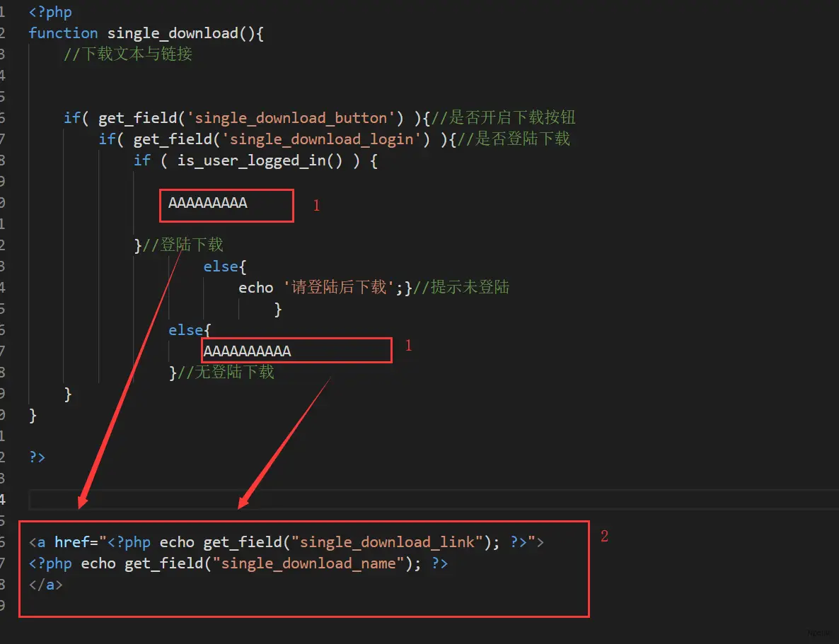Click the 'AAAAAAAAAA' placeholder in the else block

click(x=247, y=351)
